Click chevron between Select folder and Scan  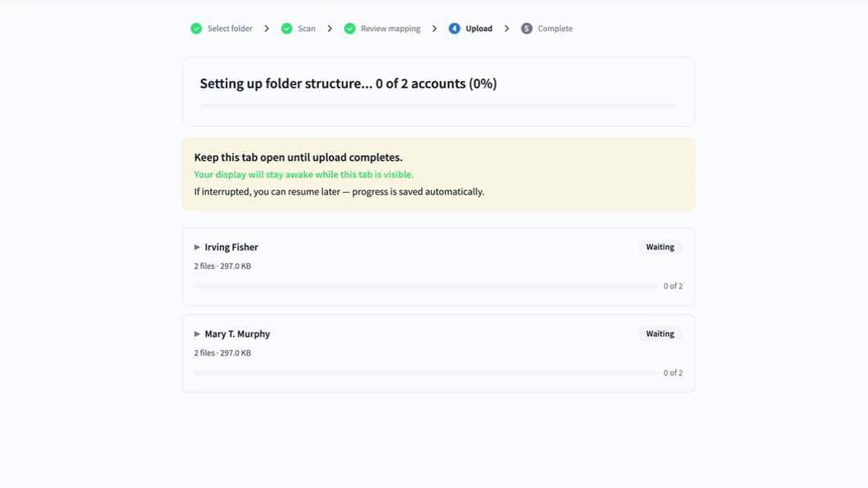tap(267, 29)
